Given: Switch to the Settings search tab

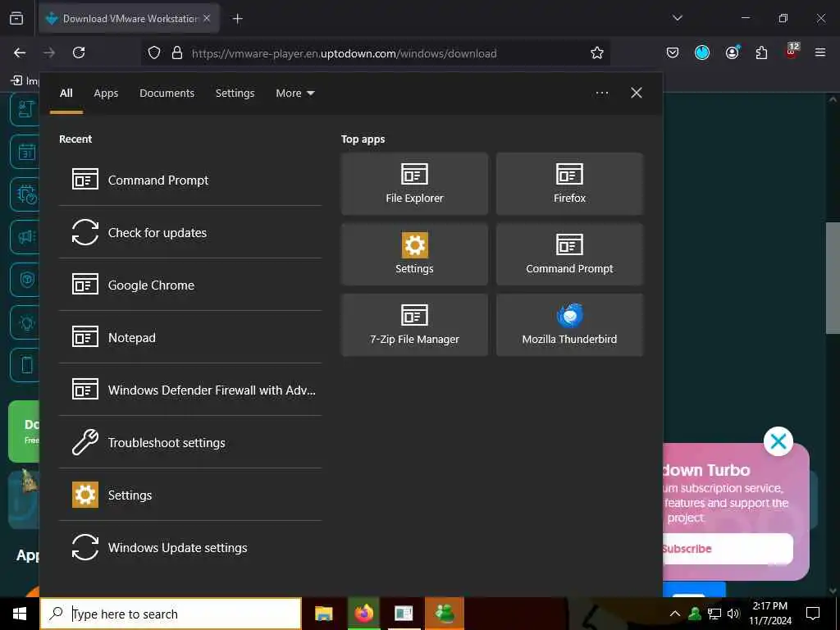Looking at the screenshot, I should (235, 94).
